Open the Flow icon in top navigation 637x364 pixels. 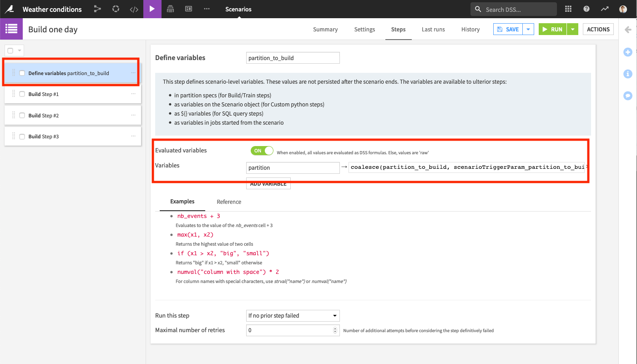click(97, 9)
